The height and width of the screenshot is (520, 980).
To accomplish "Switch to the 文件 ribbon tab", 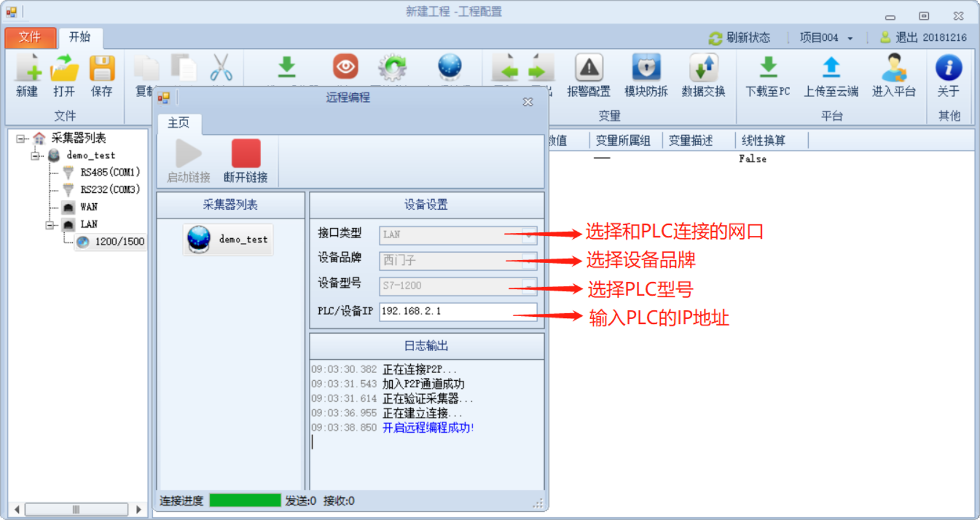I will 30,37.
